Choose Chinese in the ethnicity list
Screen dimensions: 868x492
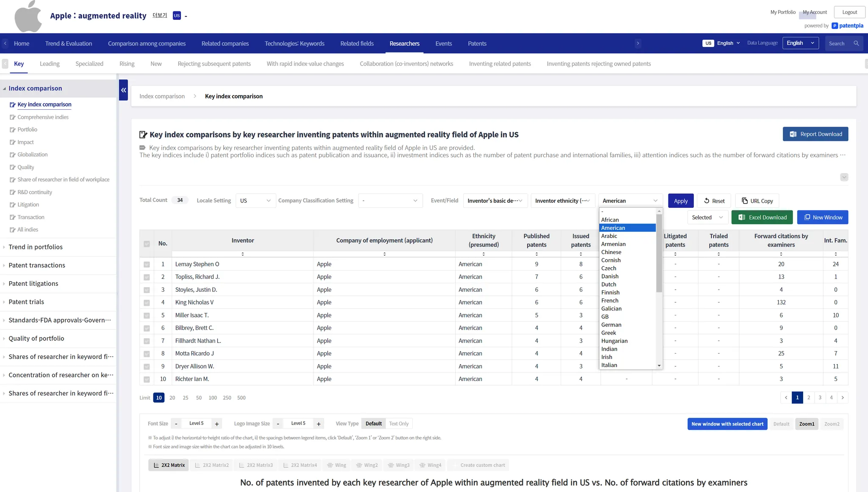tap(611, 252)
